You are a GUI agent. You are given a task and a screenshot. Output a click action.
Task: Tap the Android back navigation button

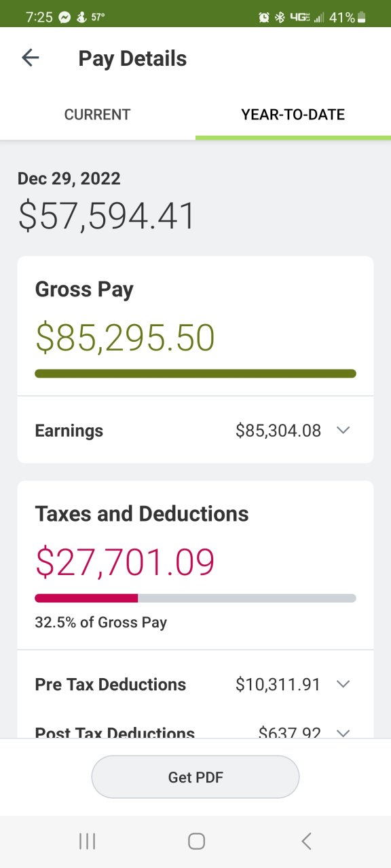[306, 842]
